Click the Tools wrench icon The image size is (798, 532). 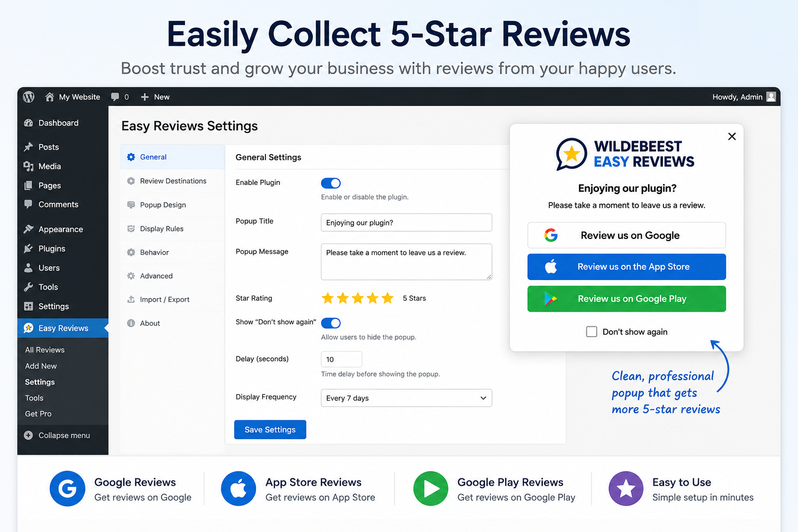point(29,287)
